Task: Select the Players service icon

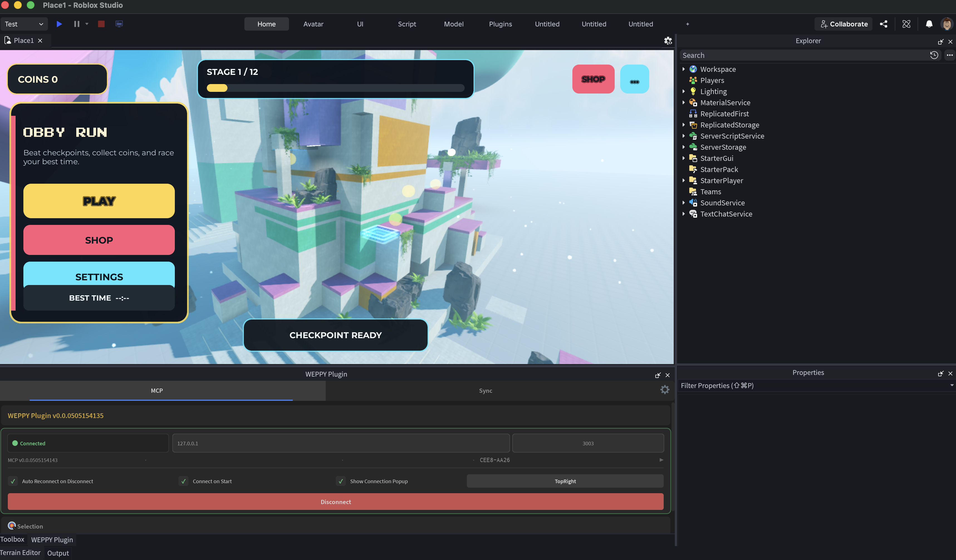Action: (693, 80)
